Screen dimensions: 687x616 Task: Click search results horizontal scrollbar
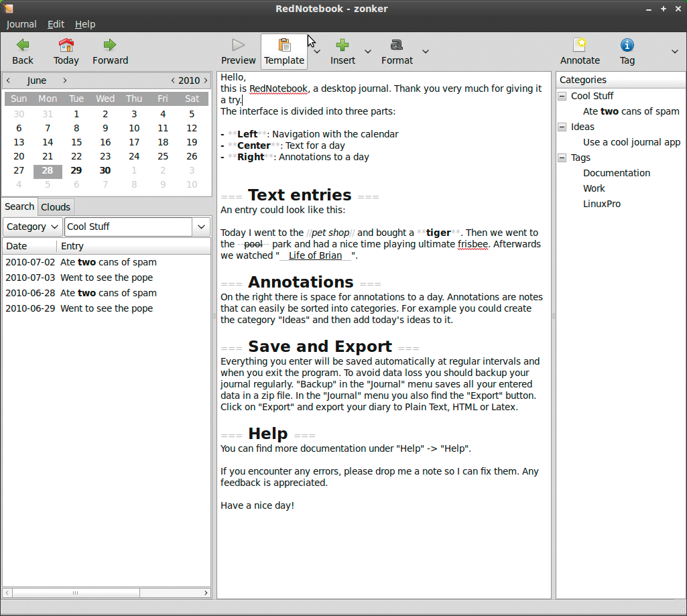(x=76, y=593)
